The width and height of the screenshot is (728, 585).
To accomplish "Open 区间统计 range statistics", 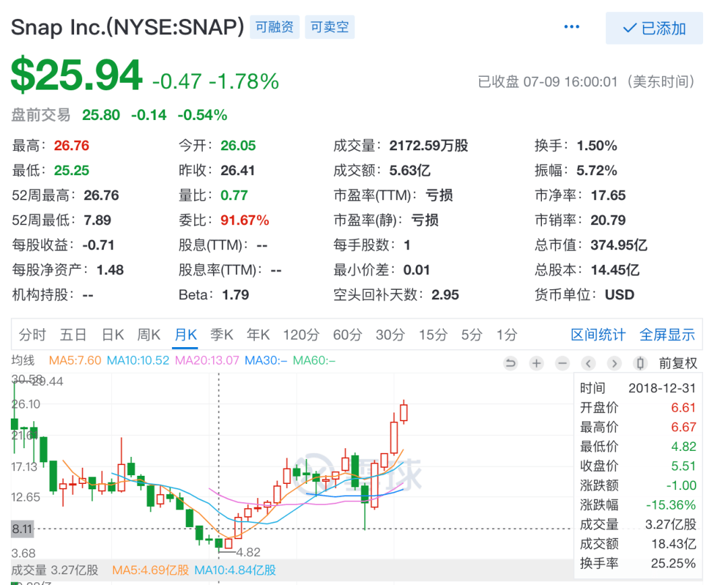I will click(x=598, y=335).
